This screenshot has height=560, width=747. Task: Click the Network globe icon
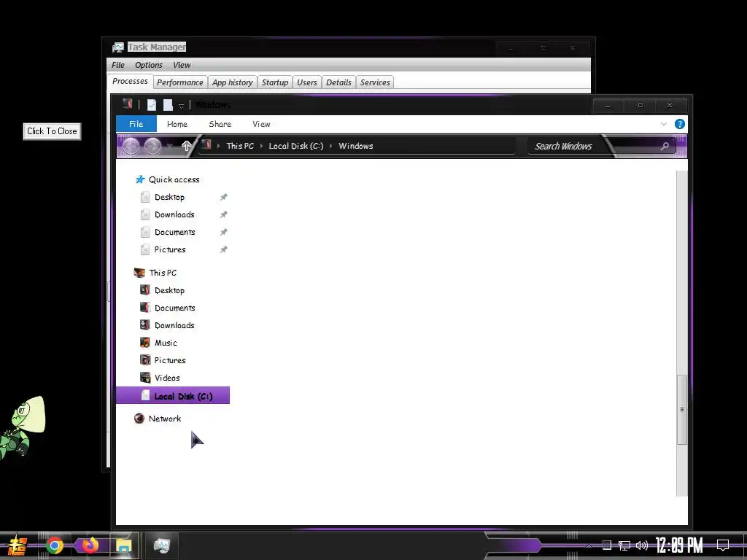pyautogui.click(x=139, y=419)
